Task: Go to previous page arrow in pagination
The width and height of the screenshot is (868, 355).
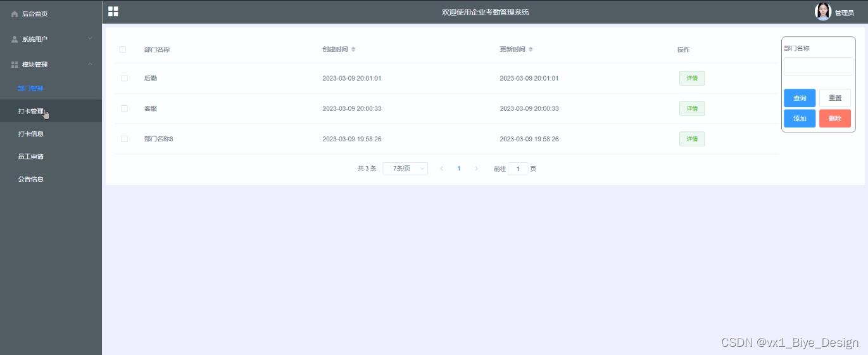Action: (x=441, y=169)
